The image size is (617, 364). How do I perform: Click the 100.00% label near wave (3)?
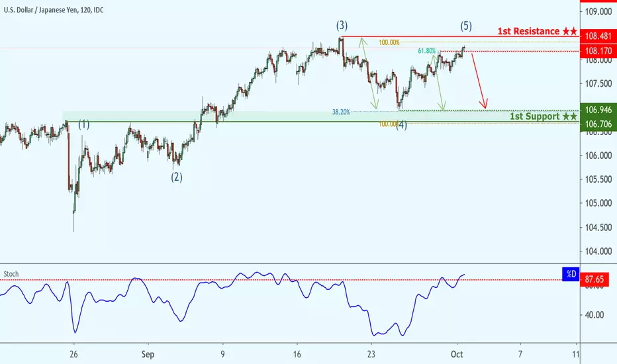[389, 42]
